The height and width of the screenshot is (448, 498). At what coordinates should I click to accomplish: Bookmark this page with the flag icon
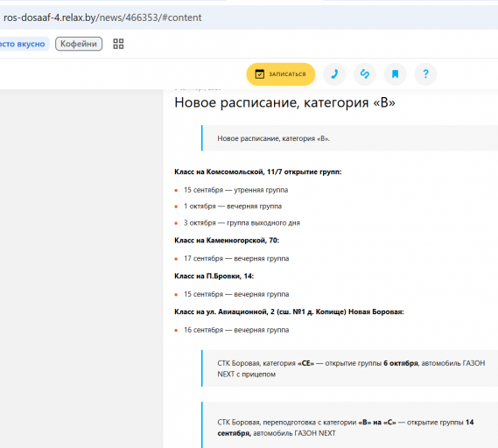tap(395, 74)
